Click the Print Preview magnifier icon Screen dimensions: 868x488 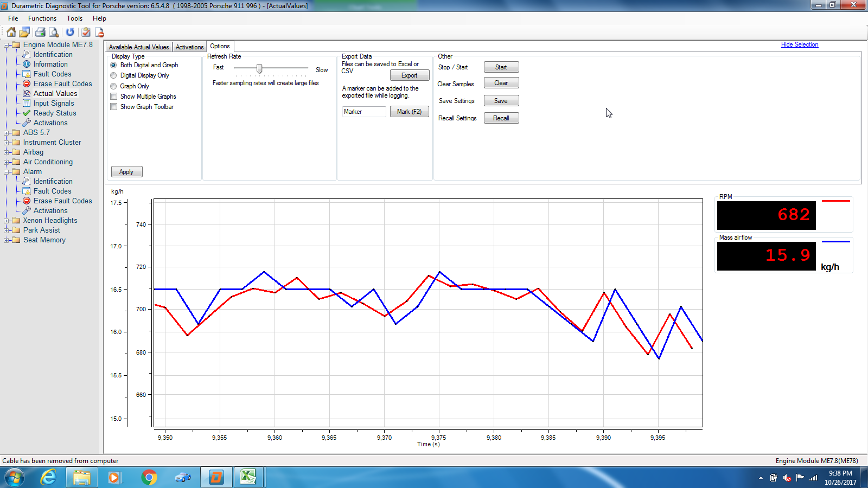tap(54, 33)
